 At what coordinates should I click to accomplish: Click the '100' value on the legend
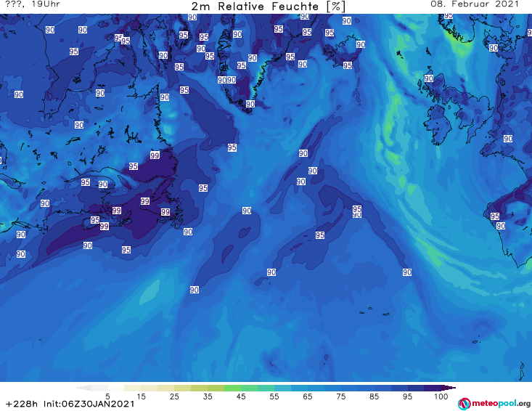point(441,396)
